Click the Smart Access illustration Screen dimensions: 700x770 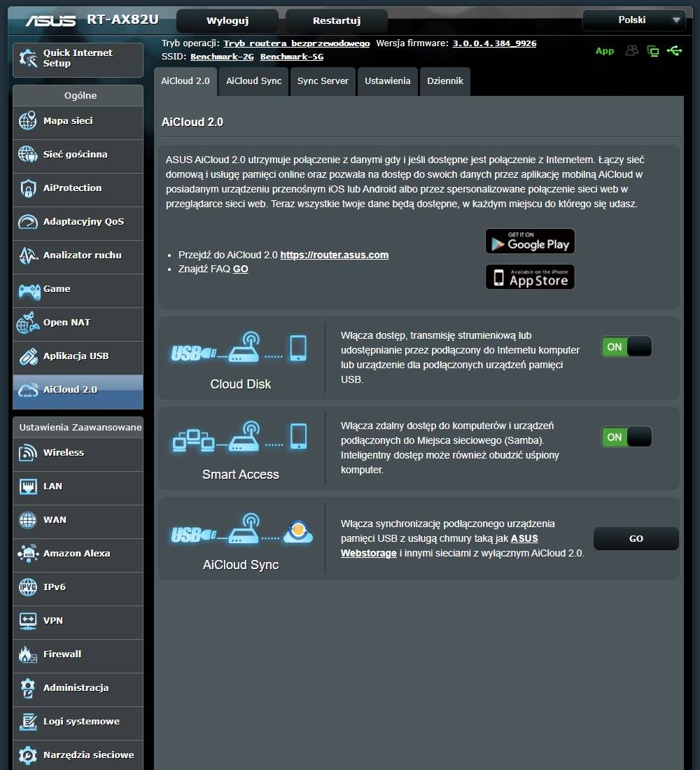tap(239, 437)
